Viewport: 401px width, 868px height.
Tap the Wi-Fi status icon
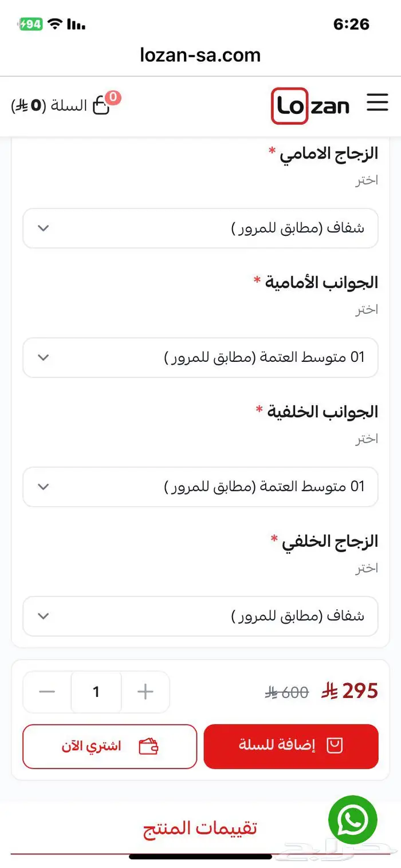pyautogui.click(x=55, y=24)
